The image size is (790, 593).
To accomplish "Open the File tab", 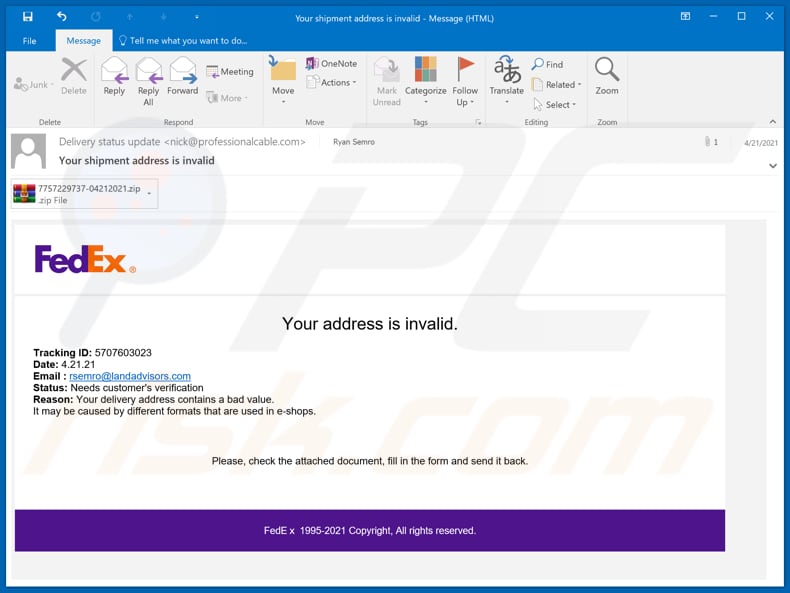I will [29, 41].
